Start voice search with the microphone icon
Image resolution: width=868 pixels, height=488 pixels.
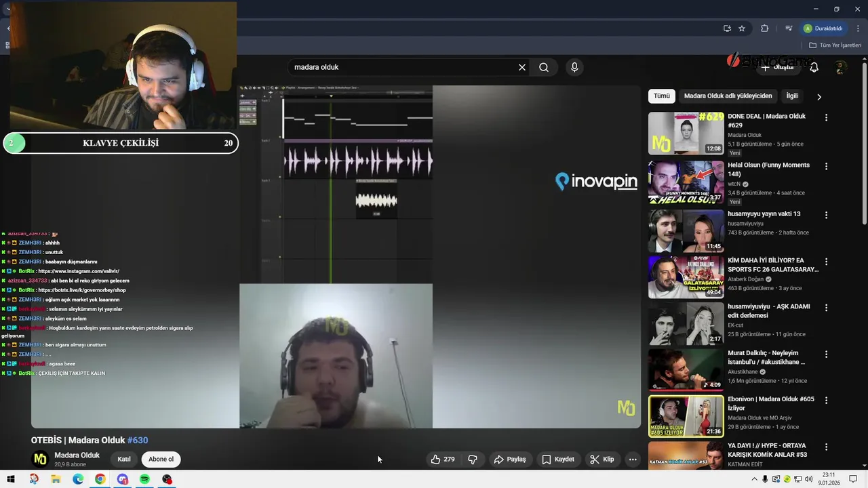point(574,67)
